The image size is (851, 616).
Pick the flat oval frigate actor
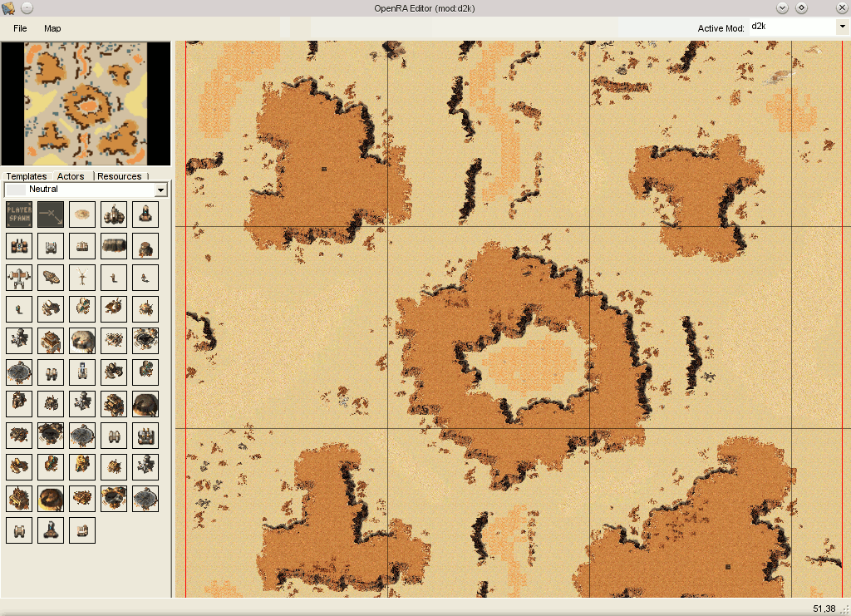click(51, 278)
